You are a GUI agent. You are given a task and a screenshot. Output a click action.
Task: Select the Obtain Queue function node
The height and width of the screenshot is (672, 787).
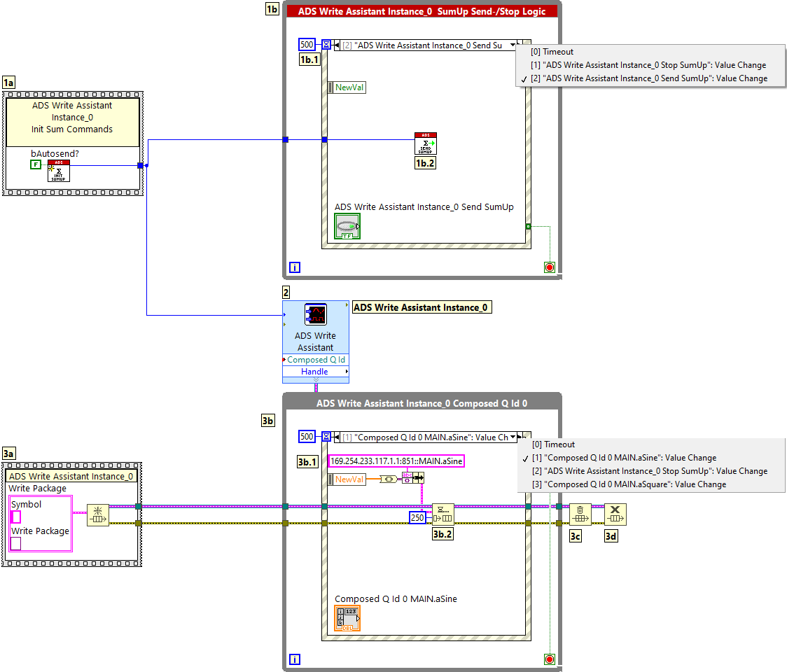pyautogui.click(x=98, y=515)
